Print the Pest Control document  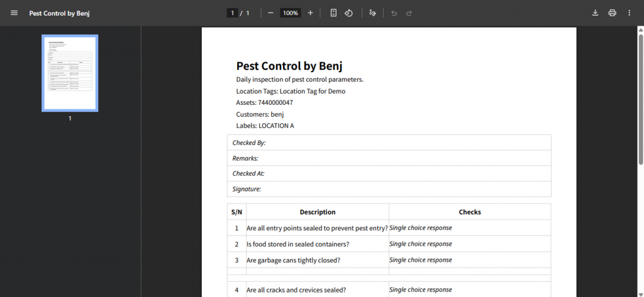[612, 13]
